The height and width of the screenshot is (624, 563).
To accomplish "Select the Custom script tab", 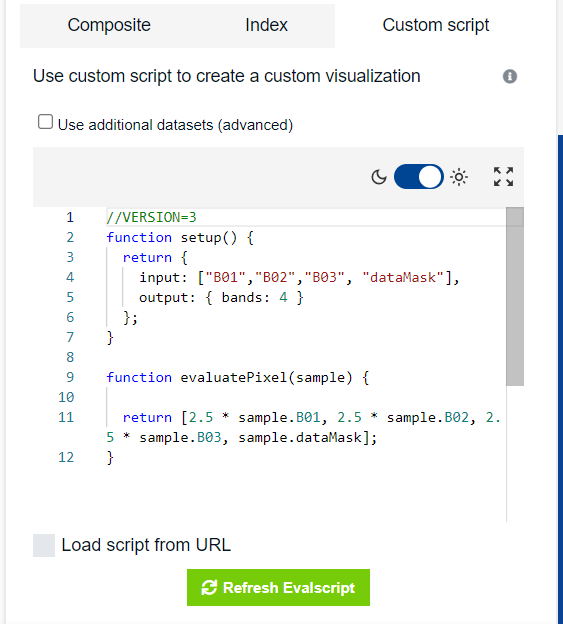I will click(x=436, y=25).
